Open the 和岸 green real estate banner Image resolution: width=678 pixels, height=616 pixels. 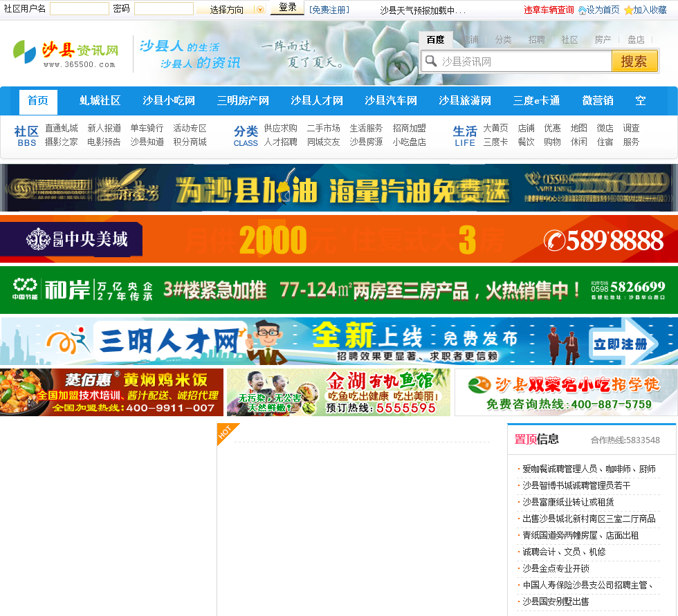[x=339, y=290]
